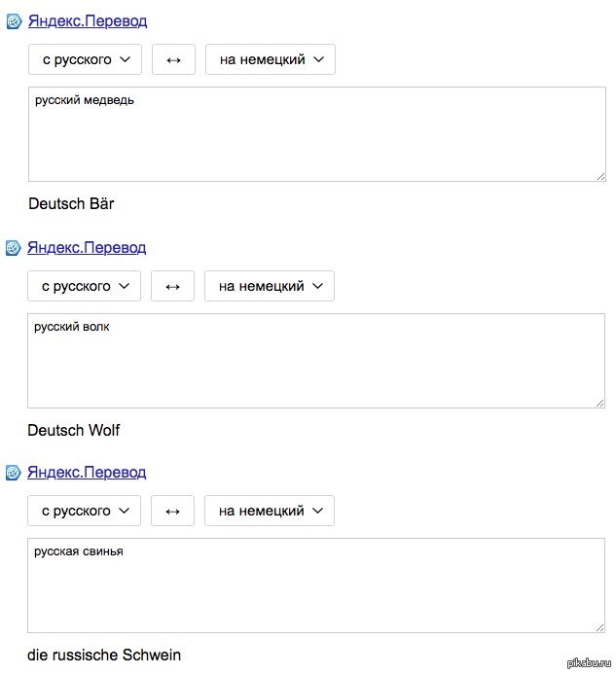Click into the 'русский волк' text box
The image size is (616, 674).
pos(315,361)
